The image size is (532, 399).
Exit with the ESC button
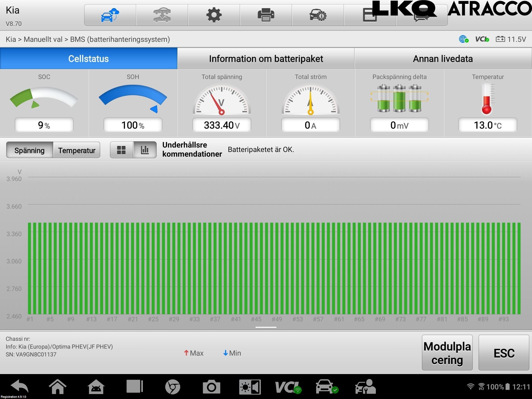[504, 353]
